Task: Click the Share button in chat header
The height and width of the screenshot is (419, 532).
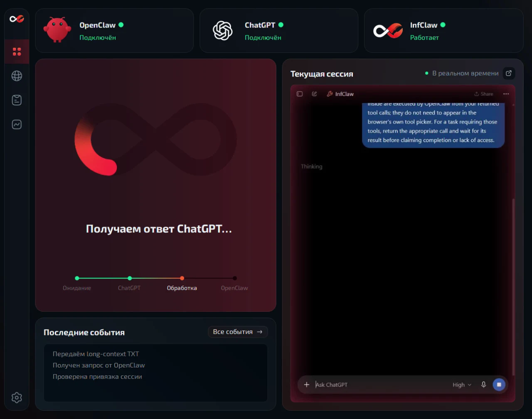Action: tap(484, 94)
